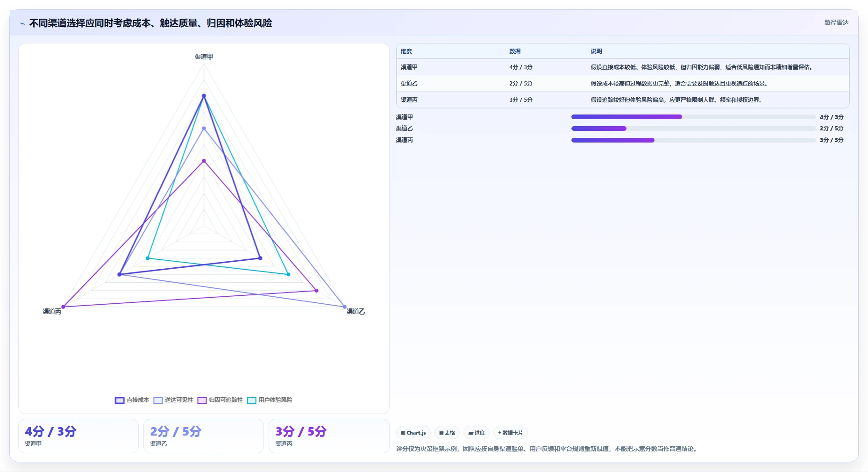
Task: Toggle the 归因可追踪性 legend swatch
Action: [x=202, y=400]
